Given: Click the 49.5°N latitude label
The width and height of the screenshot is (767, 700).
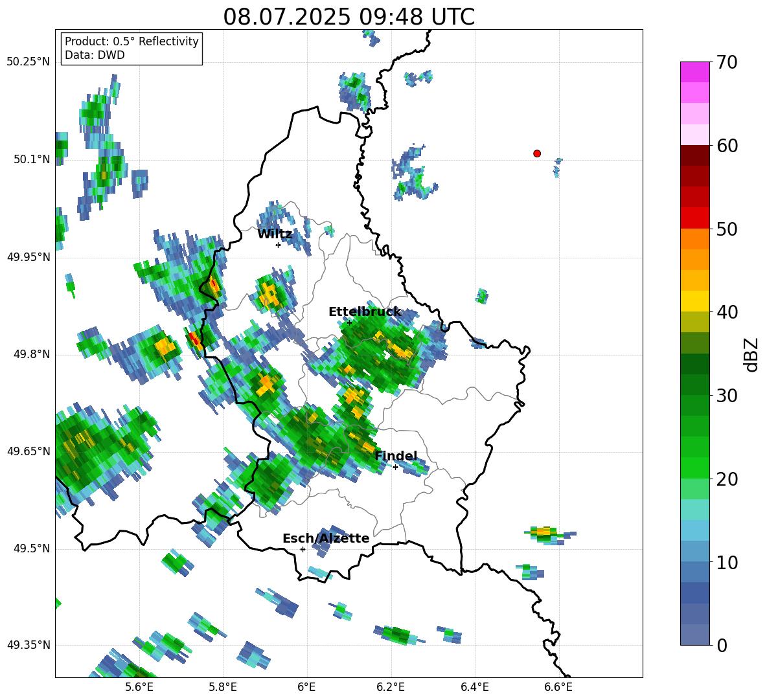Looking at the screenshot, I should tap(31, 548).
